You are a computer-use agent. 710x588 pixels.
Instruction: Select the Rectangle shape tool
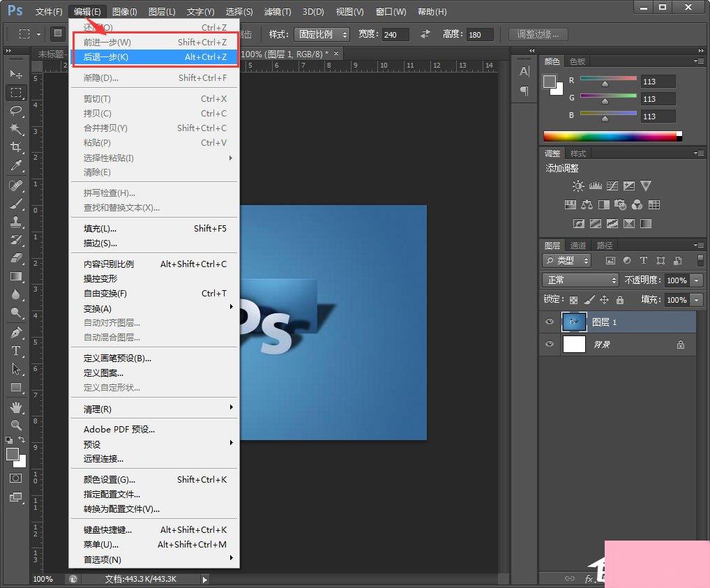tap(16, 387)
